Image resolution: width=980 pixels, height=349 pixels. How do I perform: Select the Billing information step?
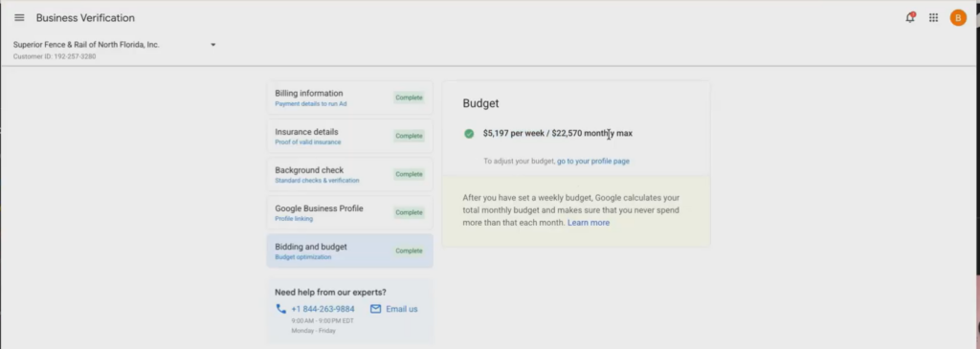coord(350,98)
